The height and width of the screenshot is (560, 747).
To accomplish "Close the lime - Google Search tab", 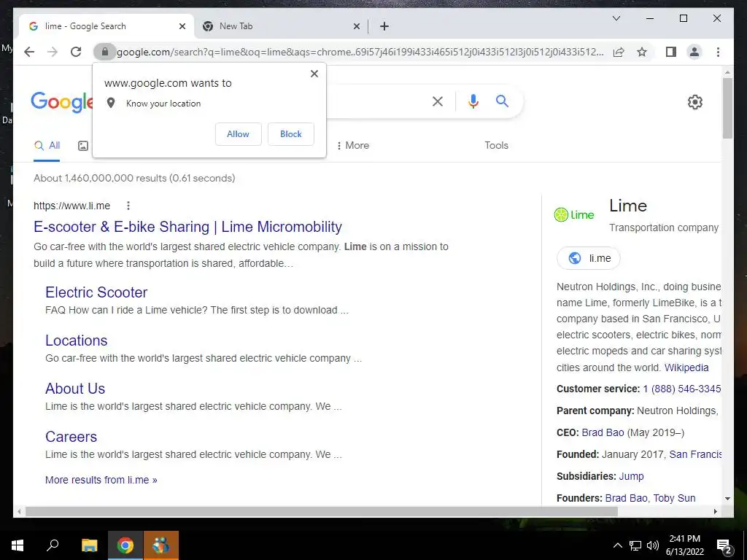I will click(x=182, y=26).
